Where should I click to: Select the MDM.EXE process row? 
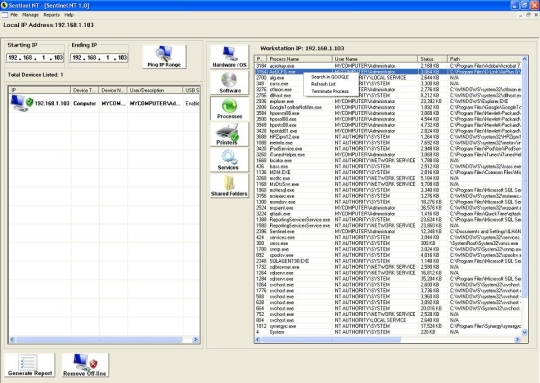388,172
